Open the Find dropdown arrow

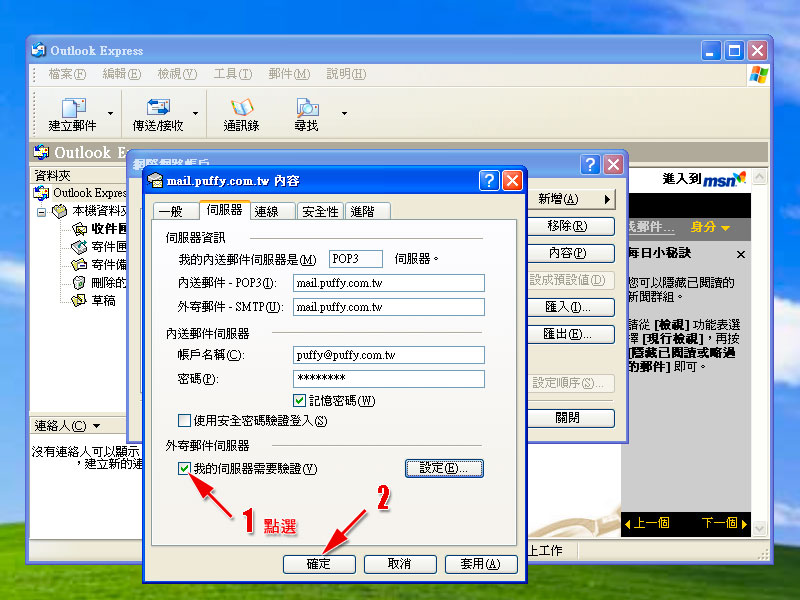tap(344, 113)
